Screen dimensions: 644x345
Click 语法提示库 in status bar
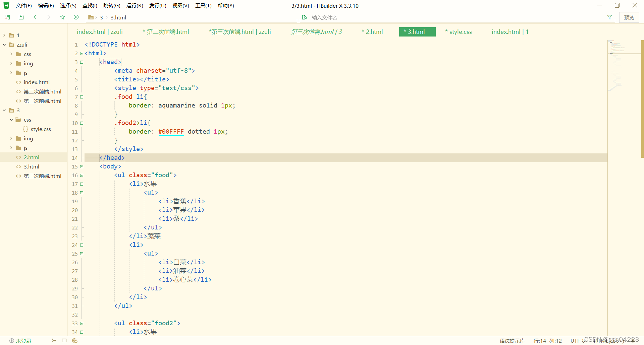coord(512,341)
